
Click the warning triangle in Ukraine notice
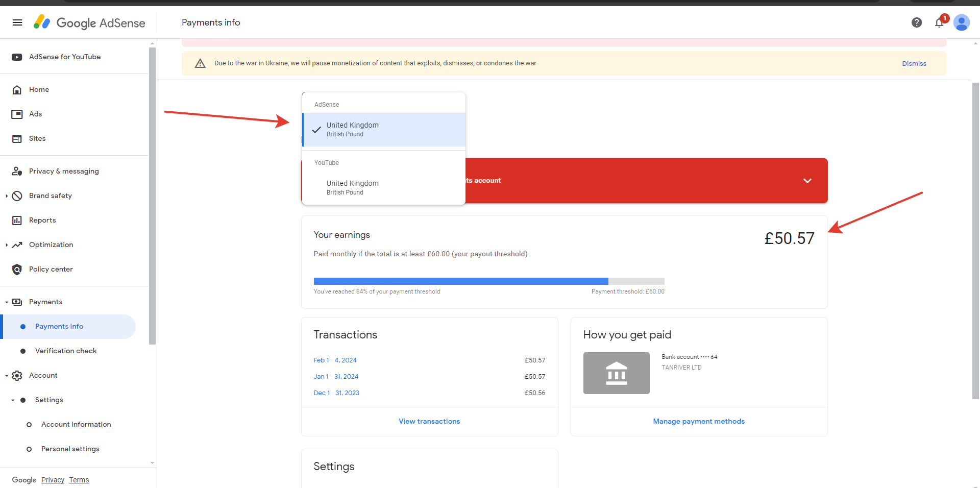coord(200,63)
